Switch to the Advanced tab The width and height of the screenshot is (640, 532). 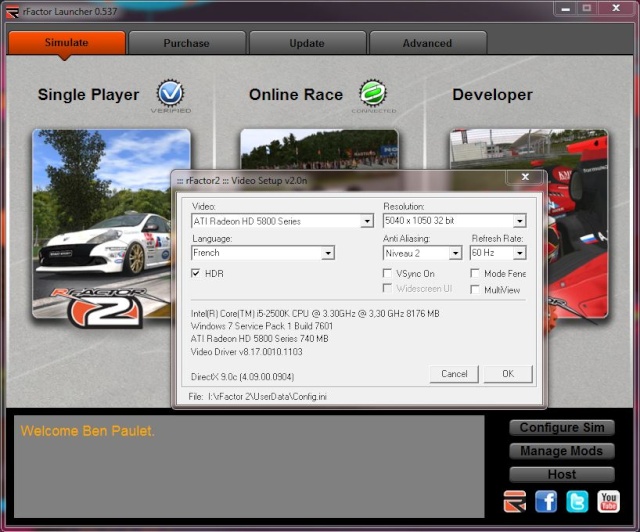point(427,43)
